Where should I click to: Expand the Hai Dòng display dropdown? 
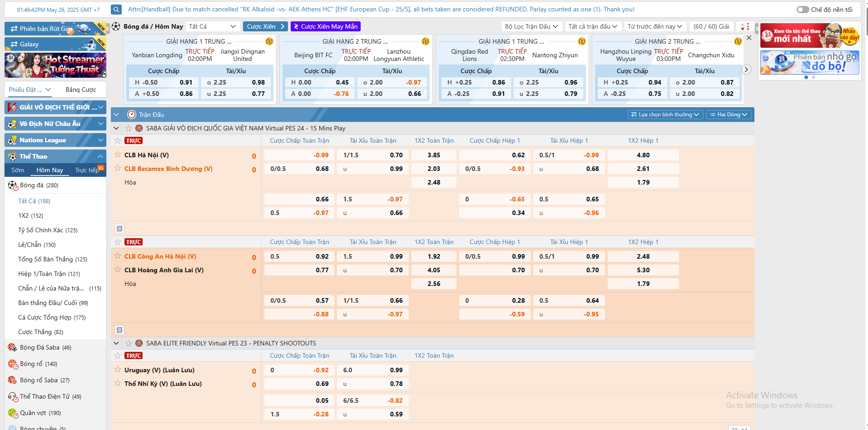729,115
